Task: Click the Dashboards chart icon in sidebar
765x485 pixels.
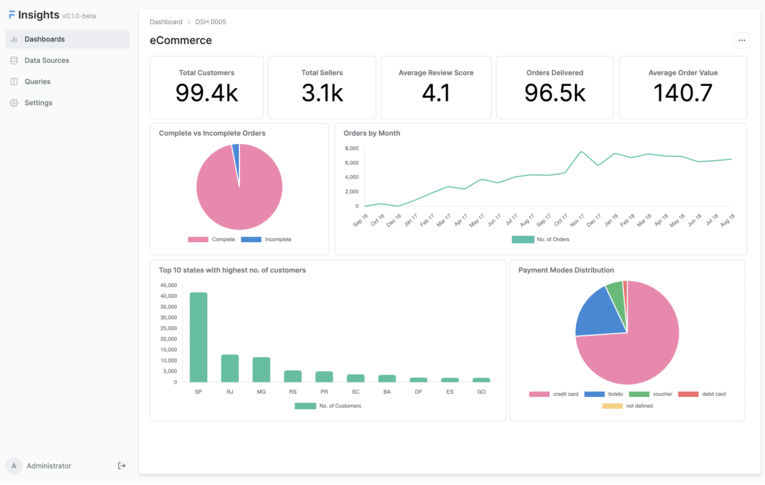Action: pos(14,39)
